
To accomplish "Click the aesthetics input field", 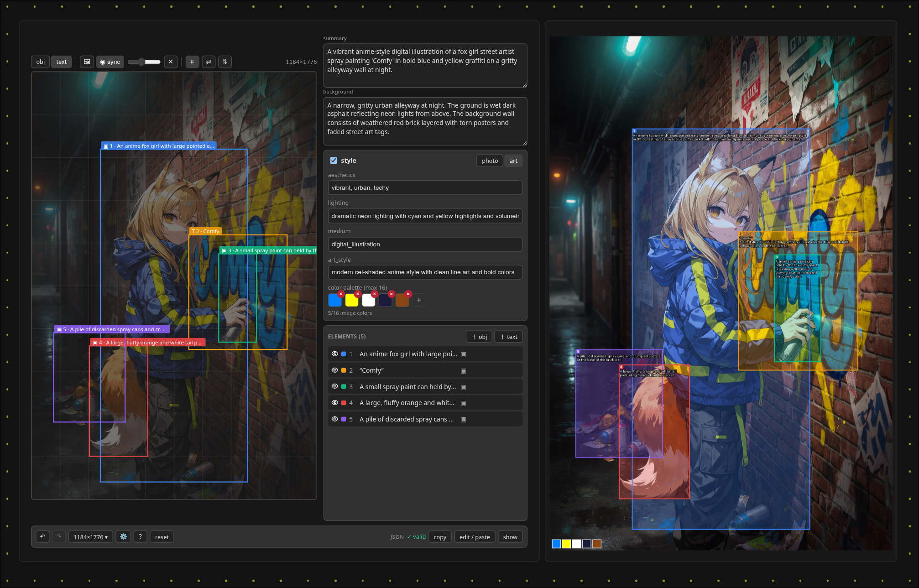I will point(425,187).
